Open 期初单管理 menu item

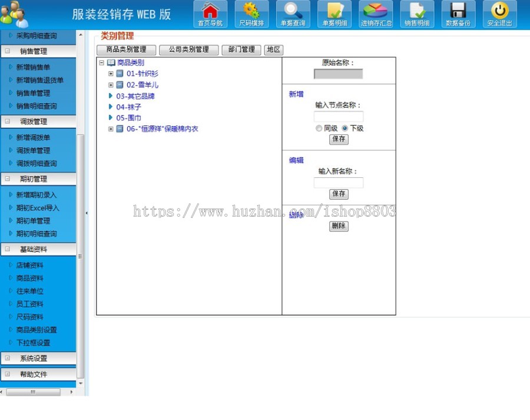pos(33,220)
